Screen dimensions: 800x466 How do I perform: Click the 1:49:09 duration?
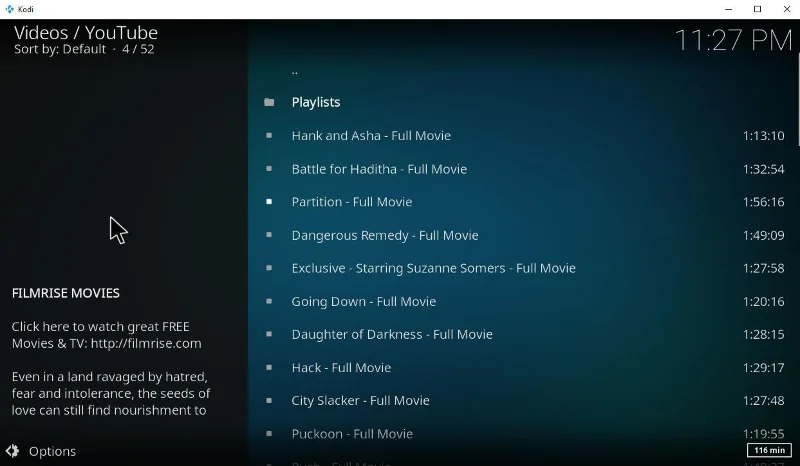pos(763,235)
